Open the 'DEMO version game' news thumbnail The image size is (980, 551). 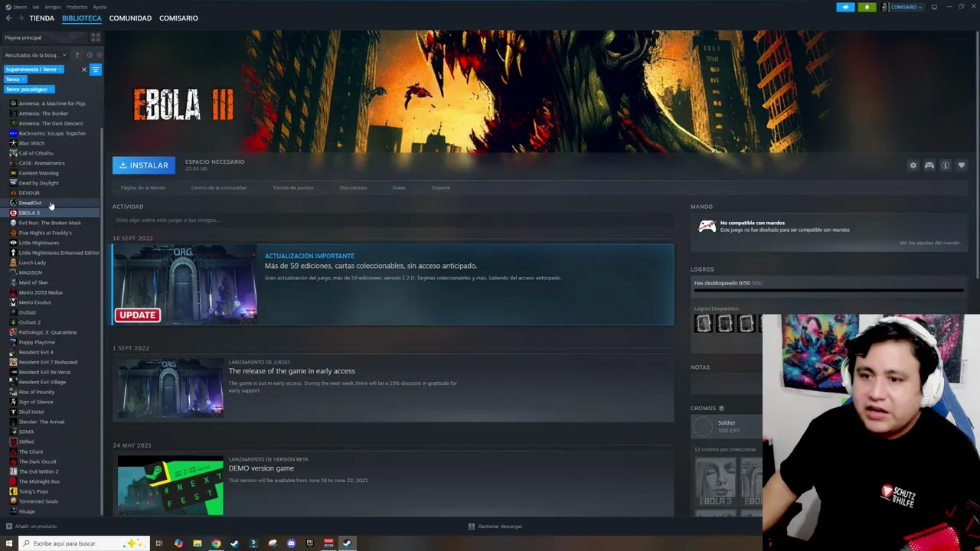coord(170,485)
